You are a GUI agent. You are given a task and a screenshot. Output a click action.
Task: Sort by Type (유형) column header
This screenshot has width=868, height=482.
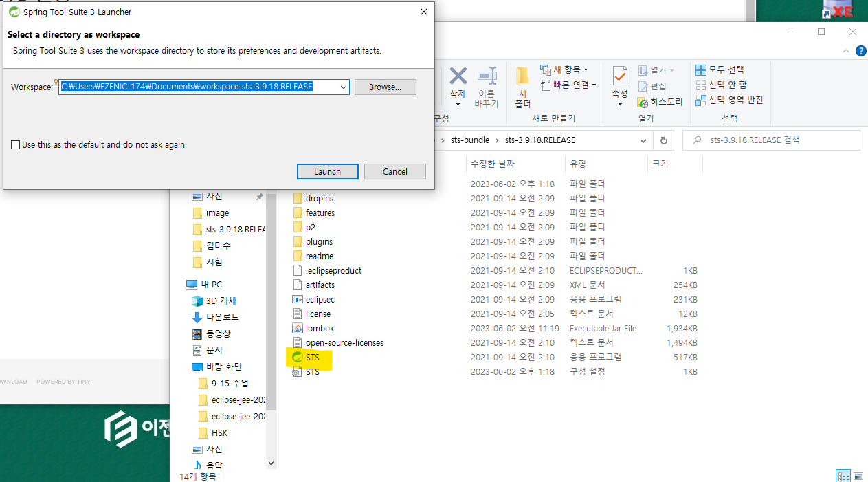click(x=577, y=164)
